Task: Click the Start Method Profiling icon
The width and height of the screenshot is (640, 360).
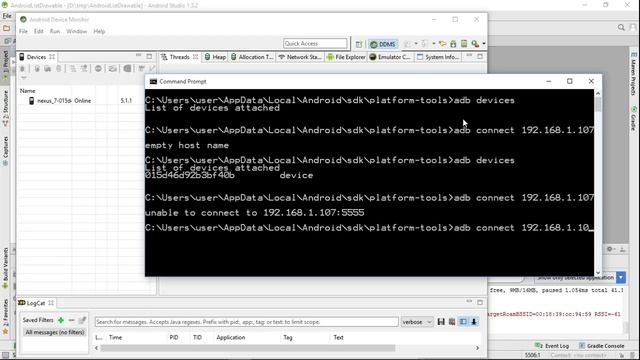Action: [84, 69]
